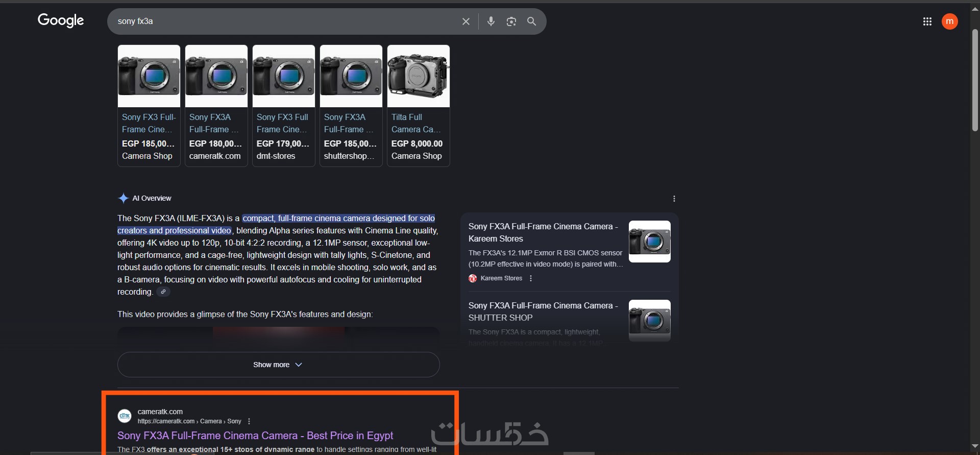Viewport: 980px width, 455px height.
Task: Submit search with magnifier icon
Action: pos(532,21)
